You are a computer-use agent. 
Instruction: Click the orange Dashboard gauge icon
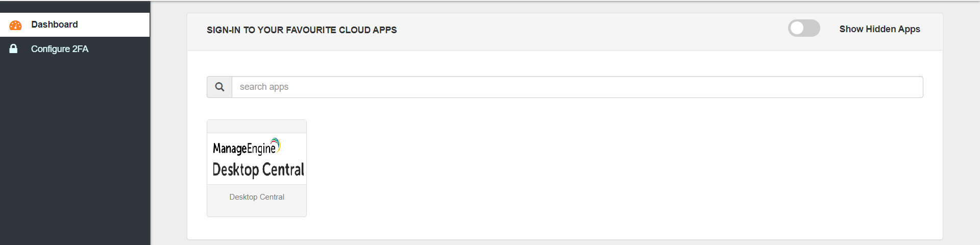[x=15, y=25]
